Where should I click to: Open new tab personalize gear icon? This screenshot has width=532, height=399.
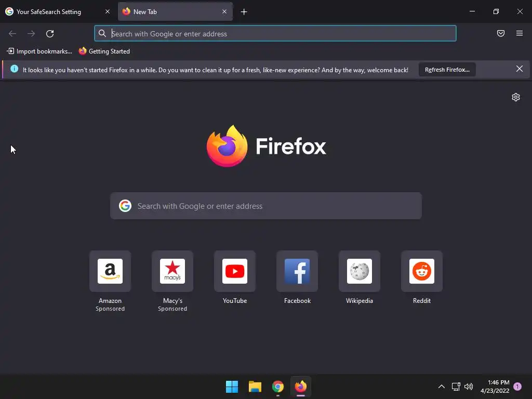(516, 97)
